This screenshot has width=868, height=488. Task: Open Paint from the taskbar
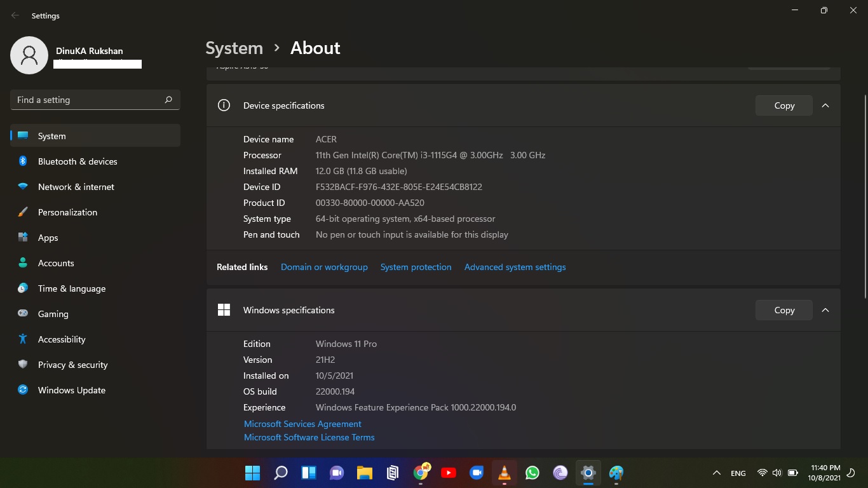[x=616, y=473]
